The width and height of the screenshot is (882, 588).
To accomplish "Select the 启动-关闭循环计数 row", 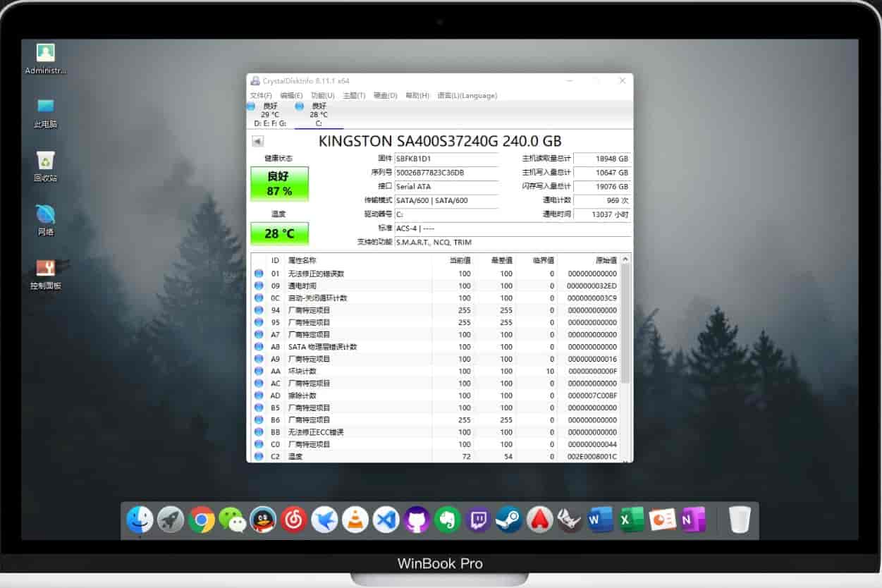I will point(436,298).
